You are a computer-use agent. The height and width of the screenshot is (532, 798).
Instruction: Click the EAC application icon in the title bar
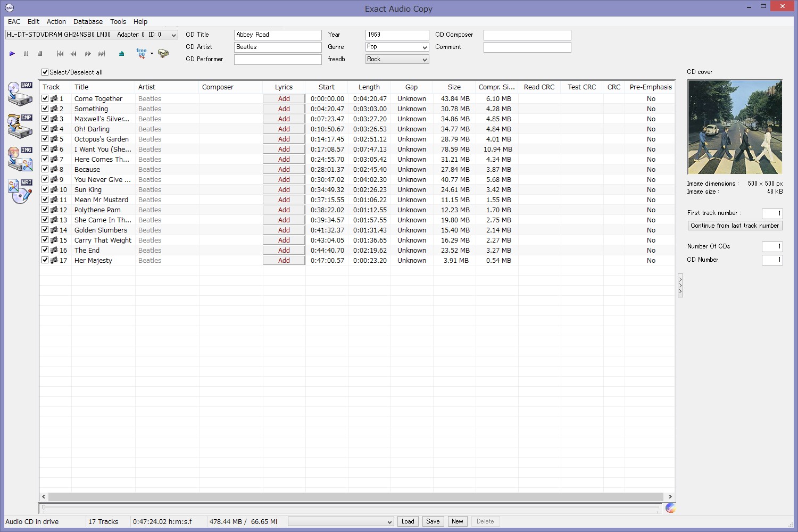click(9, 8)
